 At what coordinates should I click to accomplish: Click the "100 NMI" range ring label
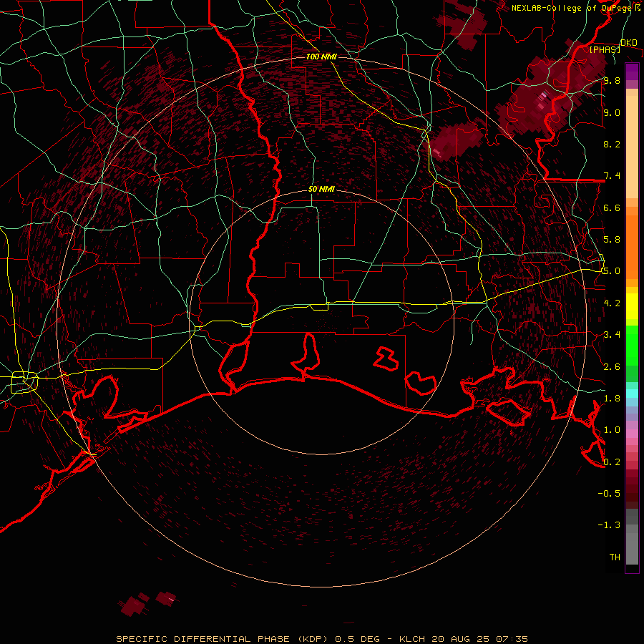[321, 57]
